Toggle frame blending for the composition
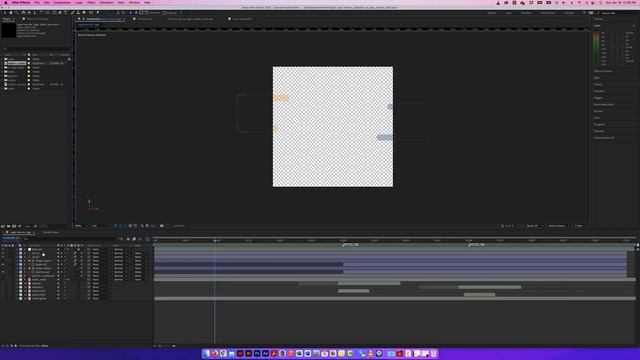This screenshot has width=640, height=360. 133,239
